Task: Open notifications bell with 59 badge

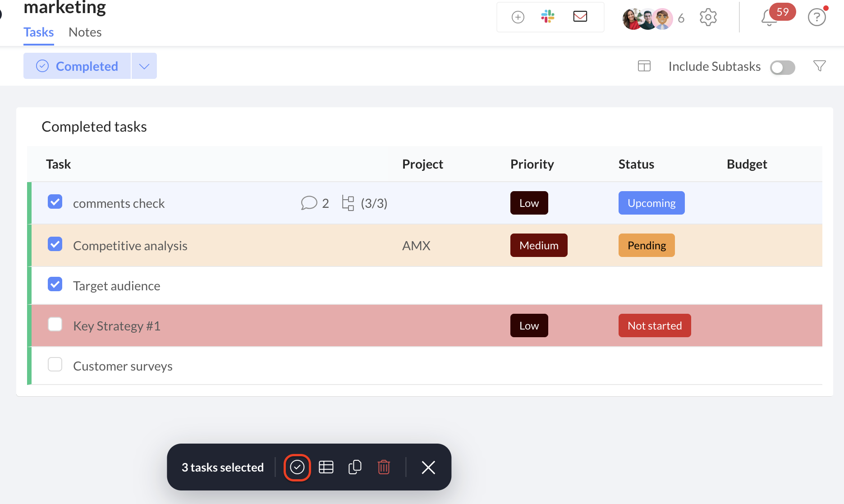Action: (x=769, y=18)
